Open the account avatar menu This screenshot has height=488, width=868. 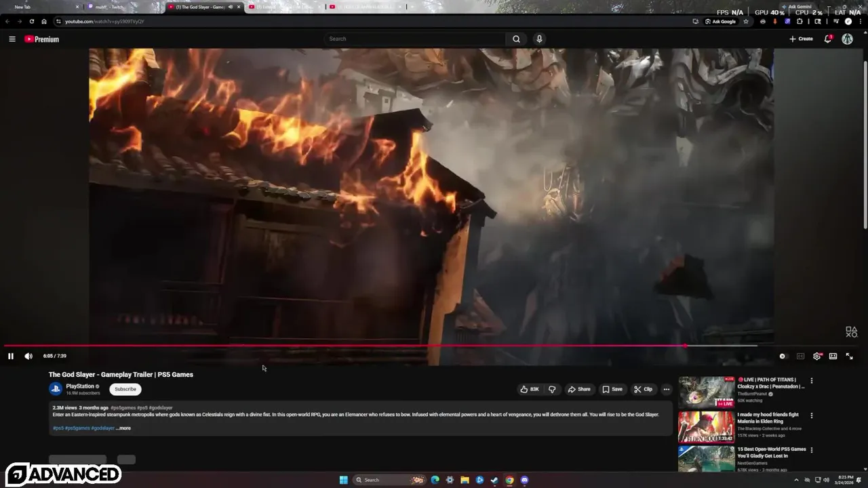847,39
